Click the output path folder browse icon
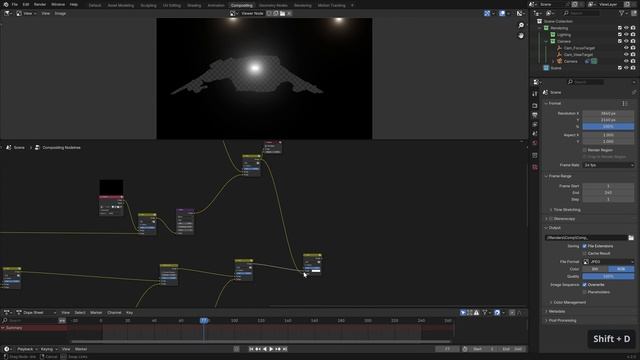This screenshot has width=640, height=360. tap(631, 238)
